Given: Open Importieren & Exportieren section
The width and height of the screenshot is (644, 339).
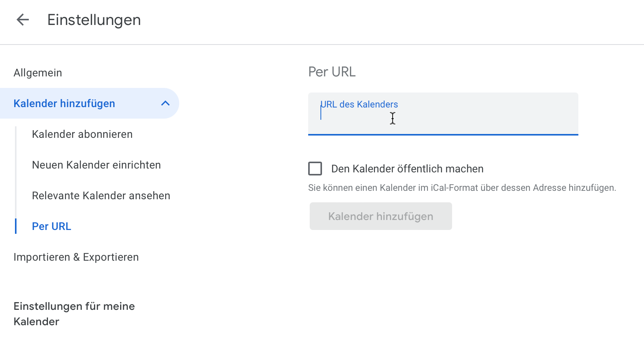Looking at the screenshot, I should [76, 257].
